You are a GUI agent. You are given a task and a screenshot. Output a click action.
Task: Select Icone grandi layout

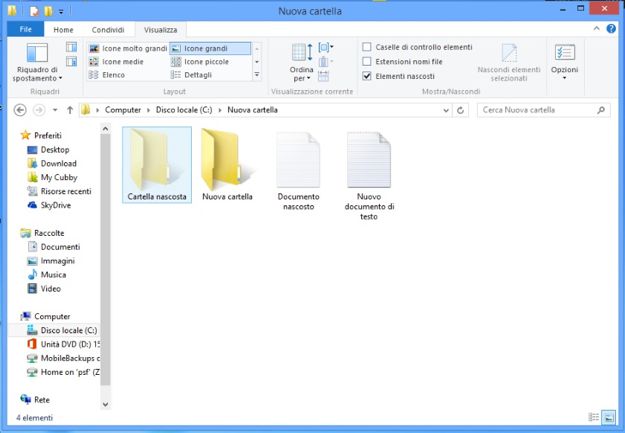tap(210, 48)
